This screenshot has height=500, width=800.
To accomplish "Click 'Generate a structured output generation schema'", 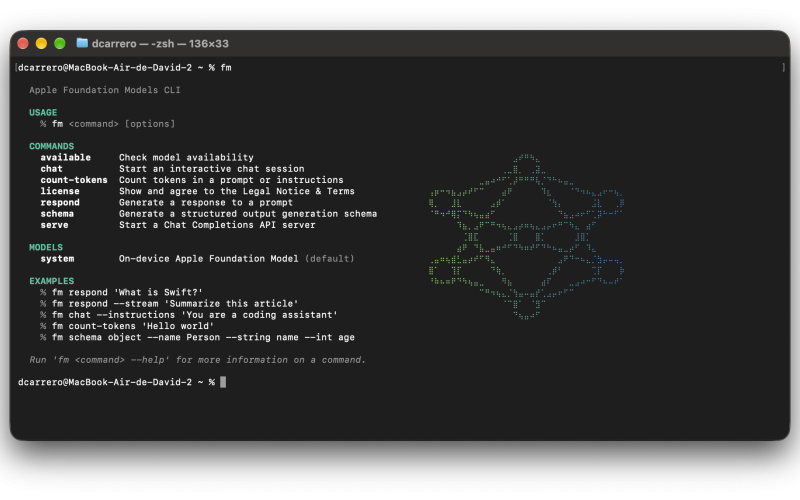I will [x=248, y=214].
